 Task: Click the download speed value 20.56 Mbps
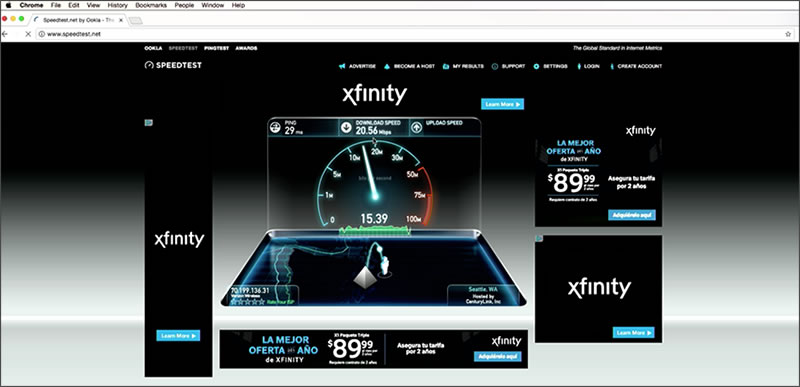pos(373,131)
